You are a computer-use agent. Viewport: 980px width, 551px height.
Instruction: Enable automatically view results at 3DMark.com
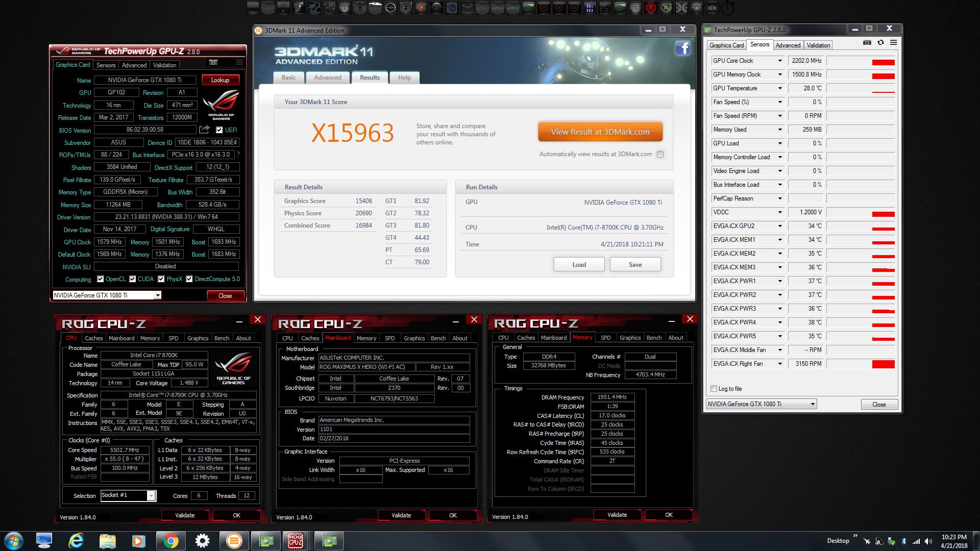(660, 154)
